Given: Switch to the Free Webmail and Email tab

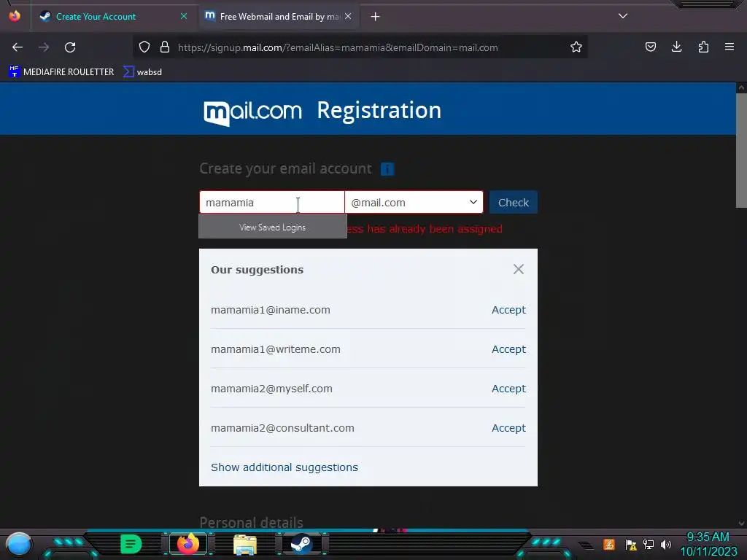Looking at the screenshot, I should [279, 17].
